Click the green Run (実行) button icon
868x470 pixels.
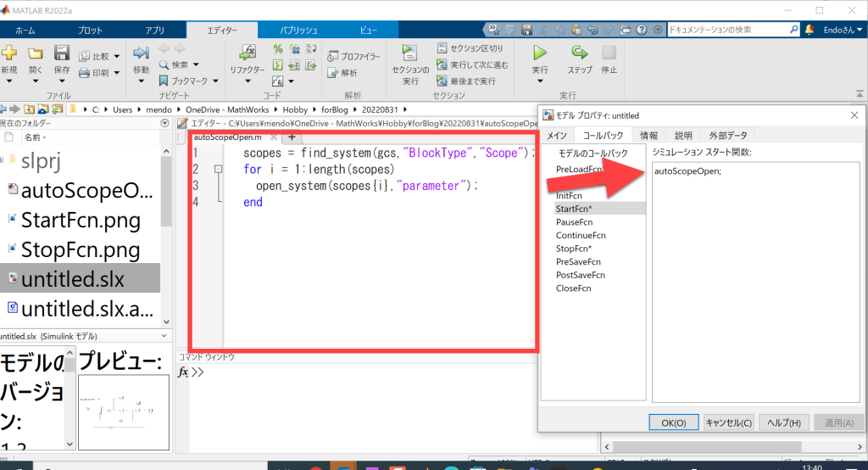[540, 53]
